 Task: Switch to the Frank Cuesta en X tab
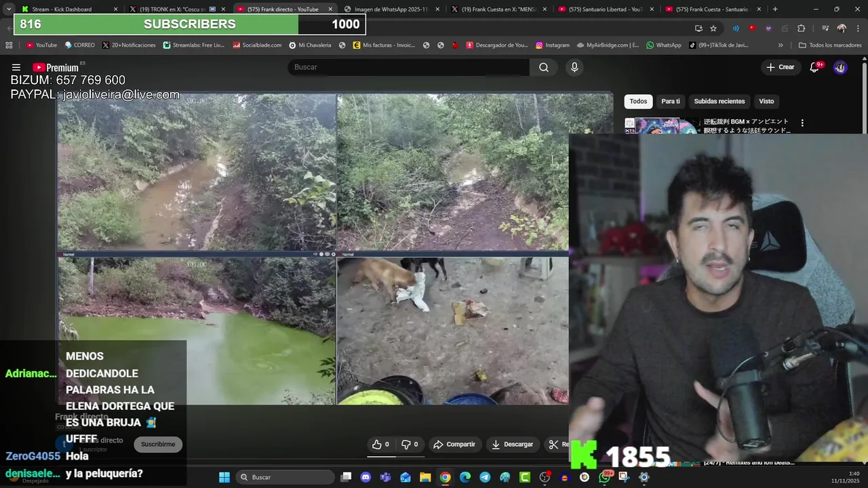[500, 9]
